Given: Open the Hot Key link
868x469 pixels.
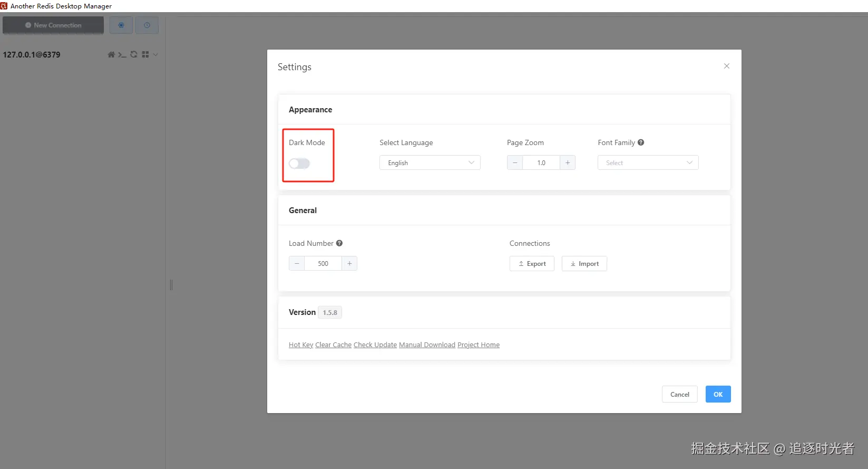Looking at the screenshot, I should (x=301, y=345).
